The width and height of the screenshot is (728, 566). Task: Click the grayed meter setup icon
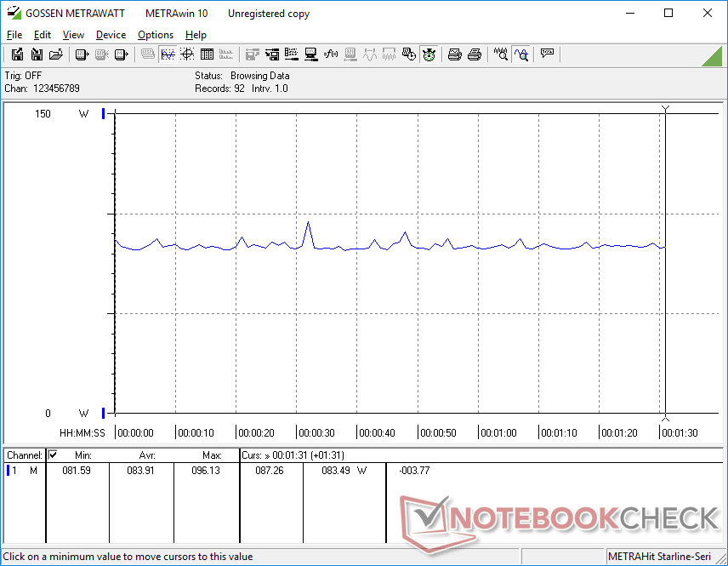[x=350, y=54]
